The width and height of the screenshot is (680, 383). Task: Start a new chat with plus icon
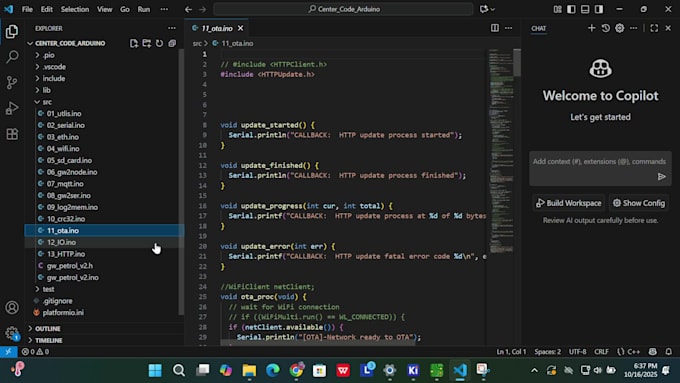[x=592, y=28]
